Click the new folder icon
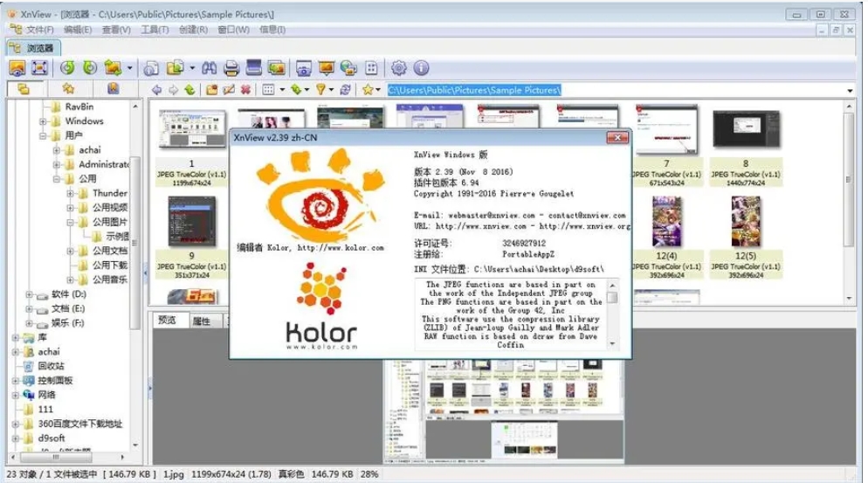Screen dimensions: 868x483 (x=211, y=90)
